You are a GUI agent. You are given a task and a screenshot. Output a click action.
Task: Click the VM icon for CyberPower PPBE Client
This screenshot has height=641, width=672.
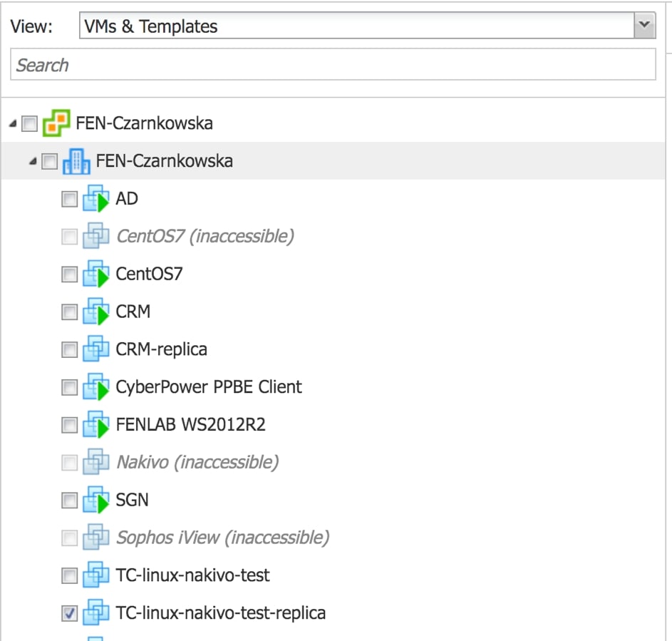click(x=95, y=388)
